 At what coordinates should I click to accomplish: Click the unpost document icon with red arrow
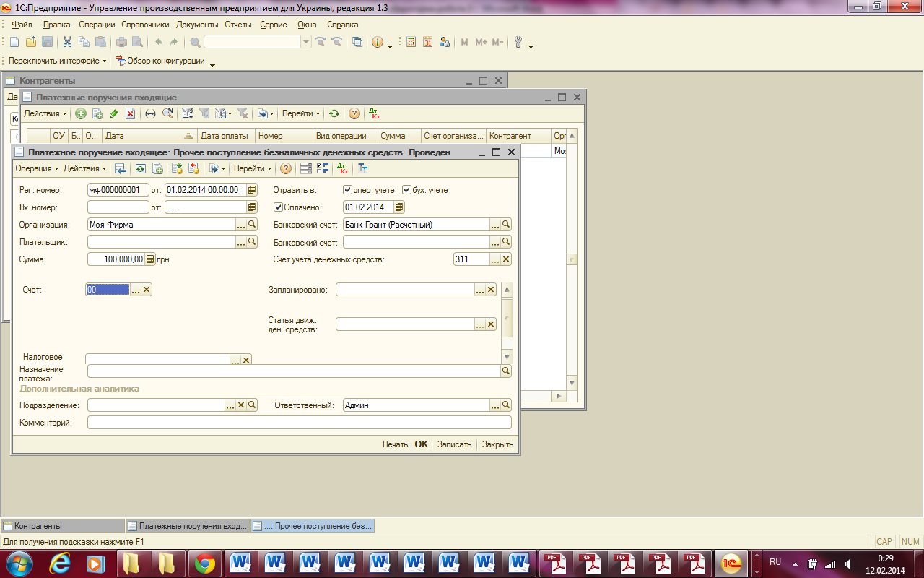coord(193,168)
